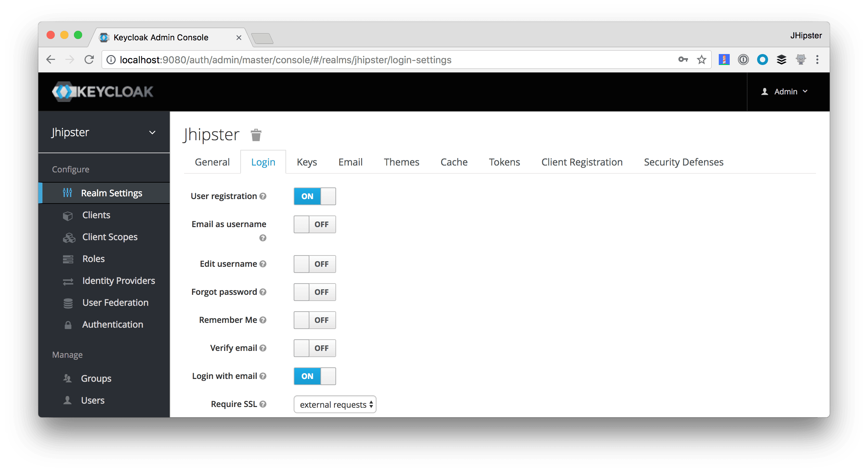Click the Authentication sidebar icon

point(67,324)
